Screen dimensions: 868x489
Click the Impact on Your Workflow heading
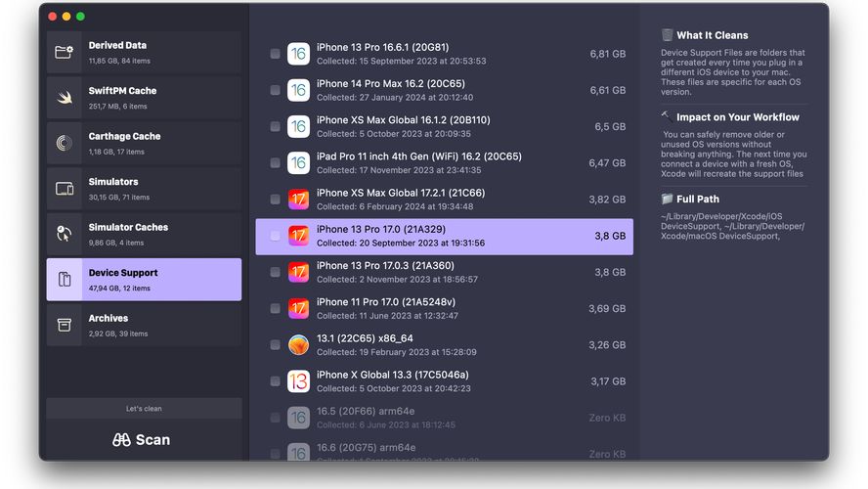coord(738,117)
